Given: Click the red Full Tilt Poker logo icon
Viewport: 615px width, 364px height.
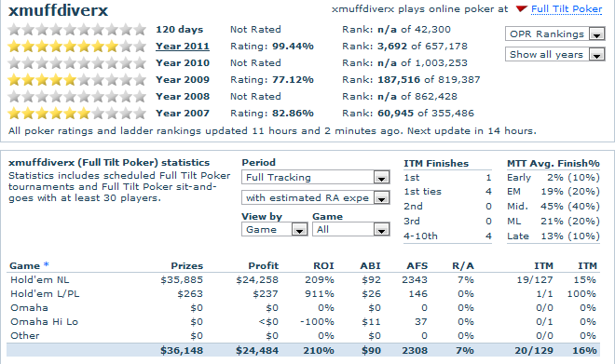Looking at the screenshot, I should (x=521, y=9).
